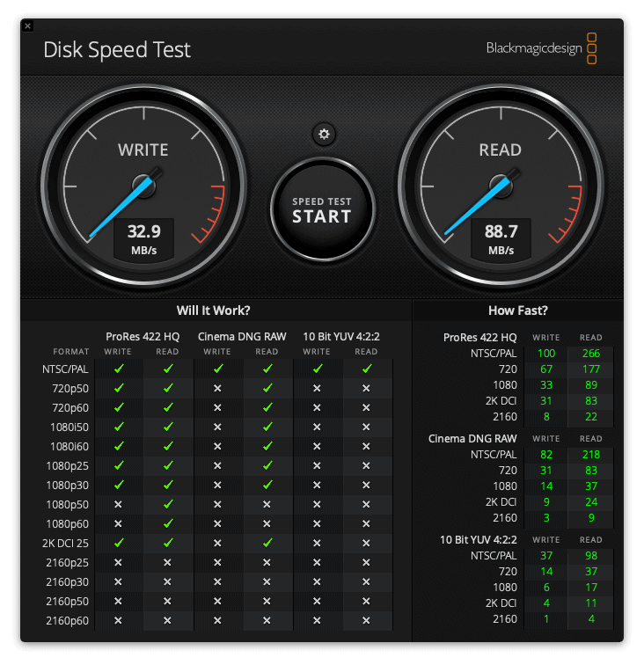Select the 88.7 MB/s read readout
644x665 pixels.
[500, 238]
